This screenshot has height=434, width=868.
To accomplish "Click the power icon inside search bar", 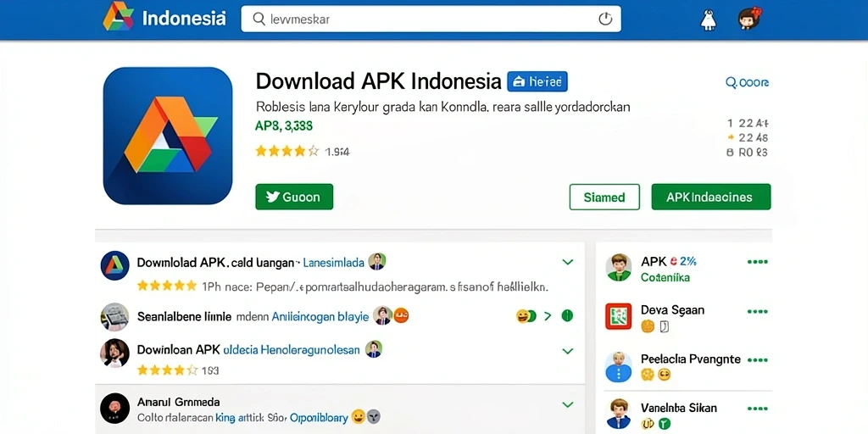I will tap(605, 19).
